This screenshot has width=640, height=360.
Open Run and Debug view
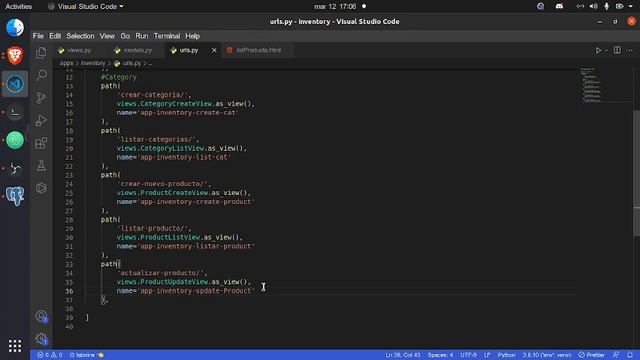coord(41,120)
